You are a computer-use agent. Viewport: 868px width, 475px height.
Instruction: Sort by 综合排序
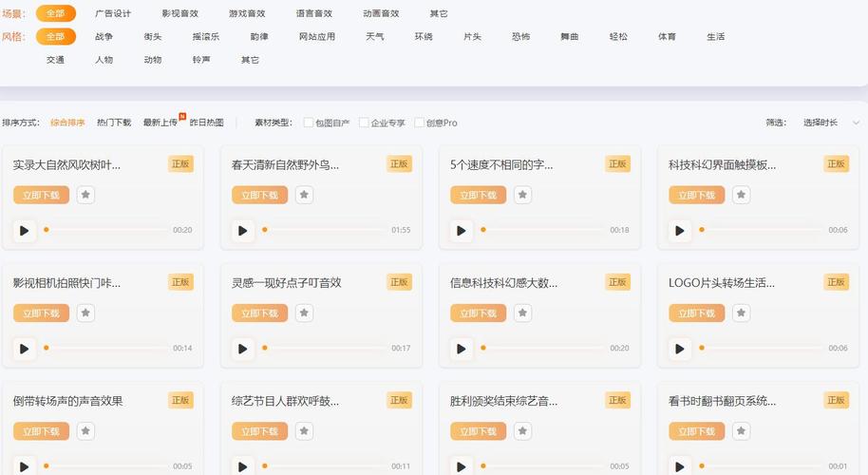click(67, 123)
